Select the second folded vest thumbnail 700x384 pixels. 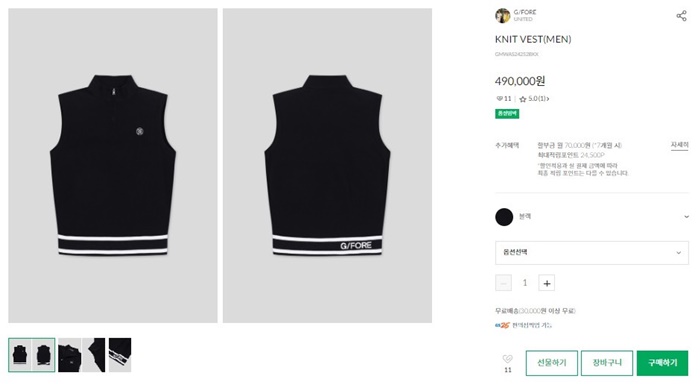[x=70, y=355]
